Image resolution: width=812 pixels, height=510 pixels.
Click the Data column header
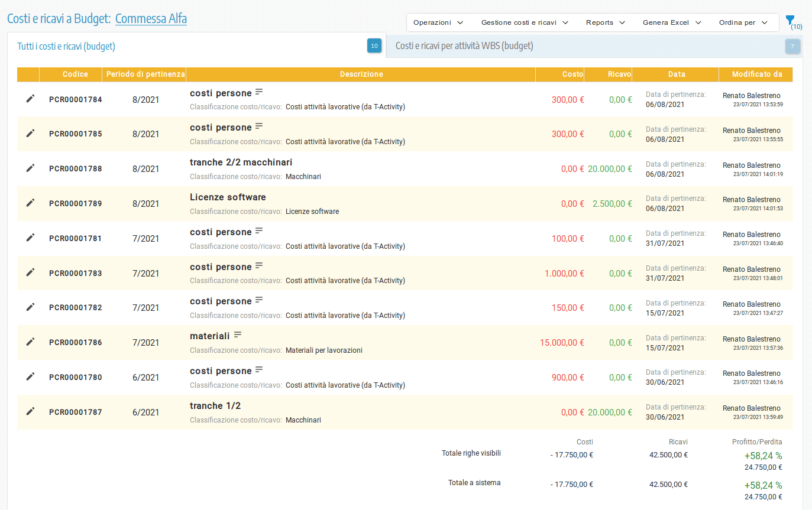[677, 74]
